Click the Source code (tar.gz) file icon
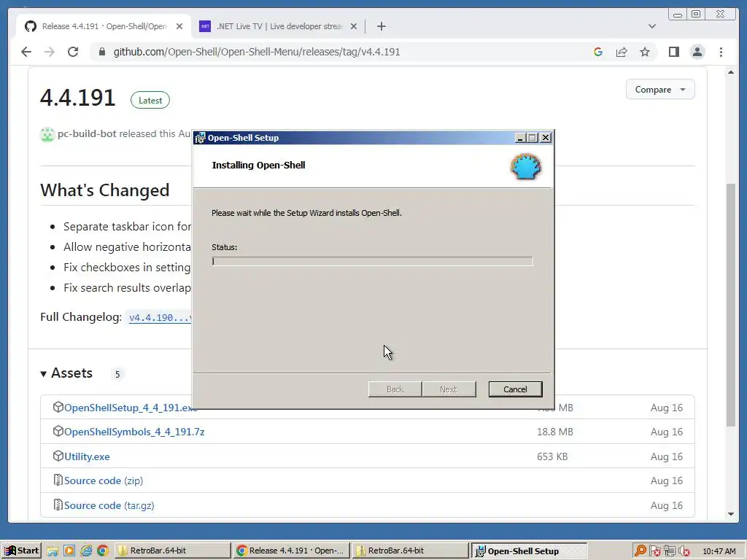Screen dimensions: 747x560 coord(58,505)
